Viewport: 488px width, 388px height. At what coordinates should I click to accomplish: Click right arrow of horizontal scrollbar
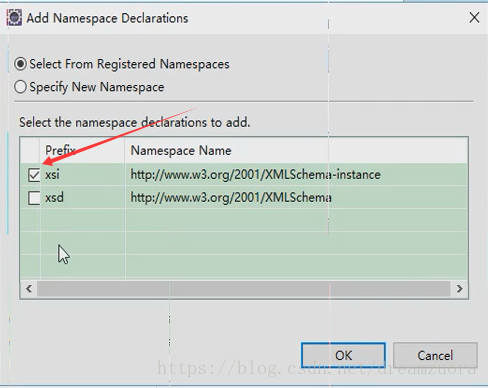tap(459, 288)
